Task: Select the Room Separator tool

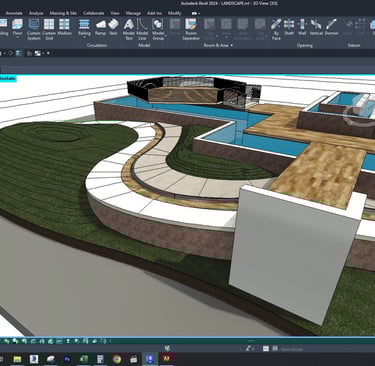Action: point(191,29)
